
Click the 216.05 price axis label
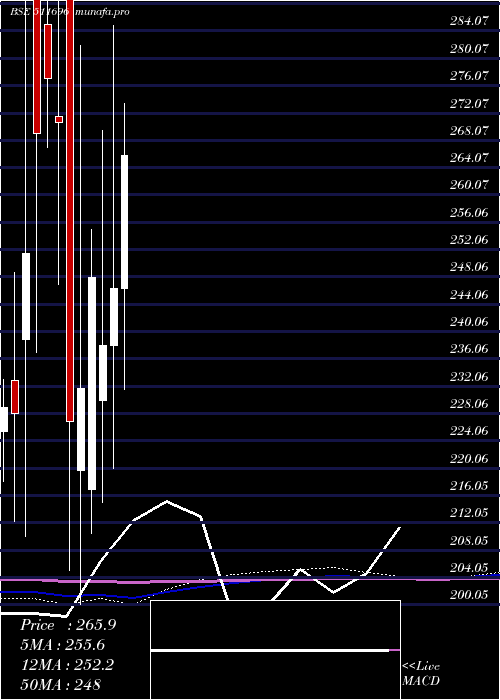[469, 486]
